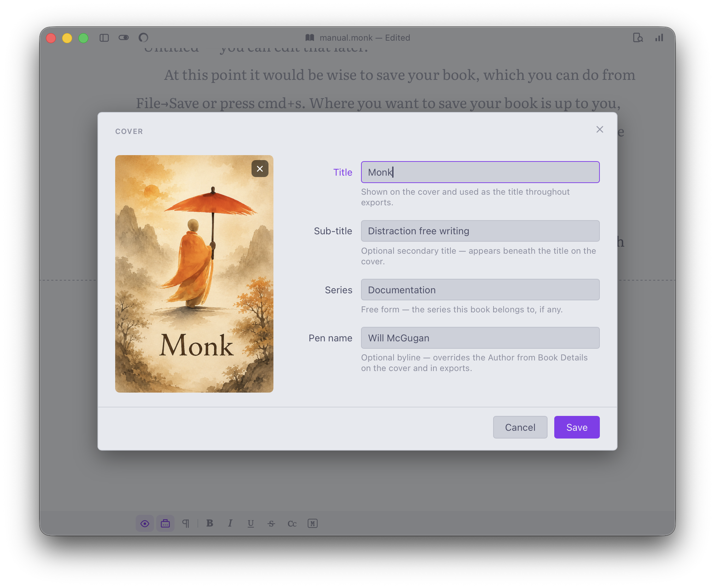Click the paragraph pilcrow icon

click(186, 523)
